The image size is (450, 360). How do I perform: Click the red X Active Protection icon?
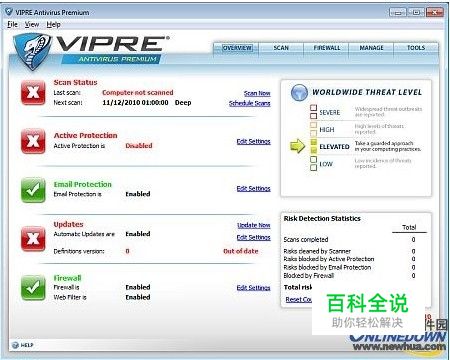click(33, 141)
